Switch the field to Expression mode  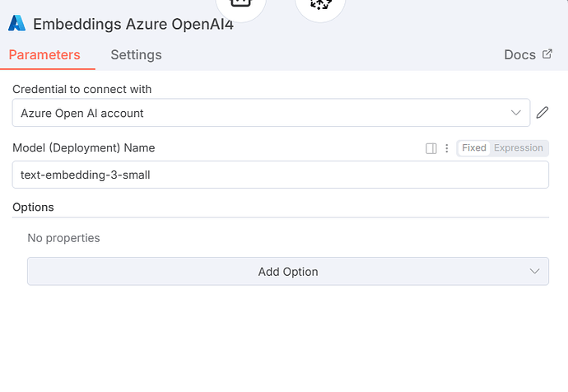[519, 148]
